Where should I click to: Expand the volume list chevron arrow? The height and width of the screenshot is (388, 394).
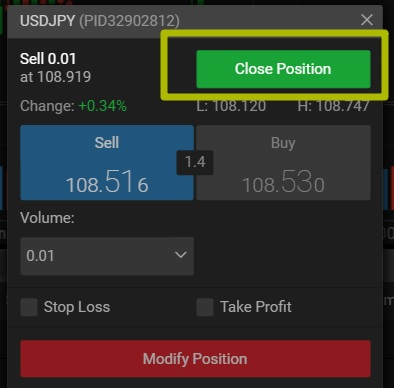(181, 255)
